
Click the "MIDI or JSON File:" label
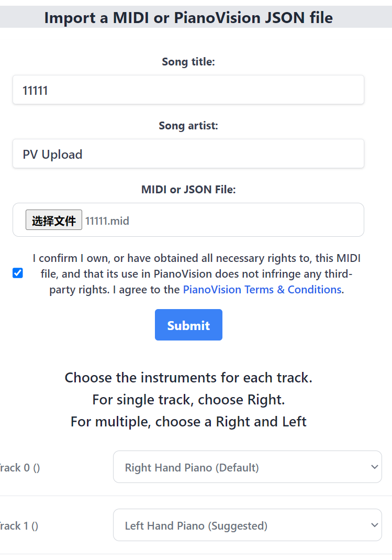click(x=188, y=190)
